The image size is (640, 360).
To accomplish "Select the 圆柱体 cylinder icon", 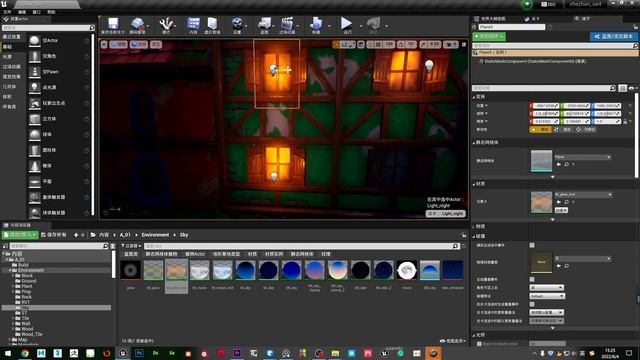I will tap(35, 150).
